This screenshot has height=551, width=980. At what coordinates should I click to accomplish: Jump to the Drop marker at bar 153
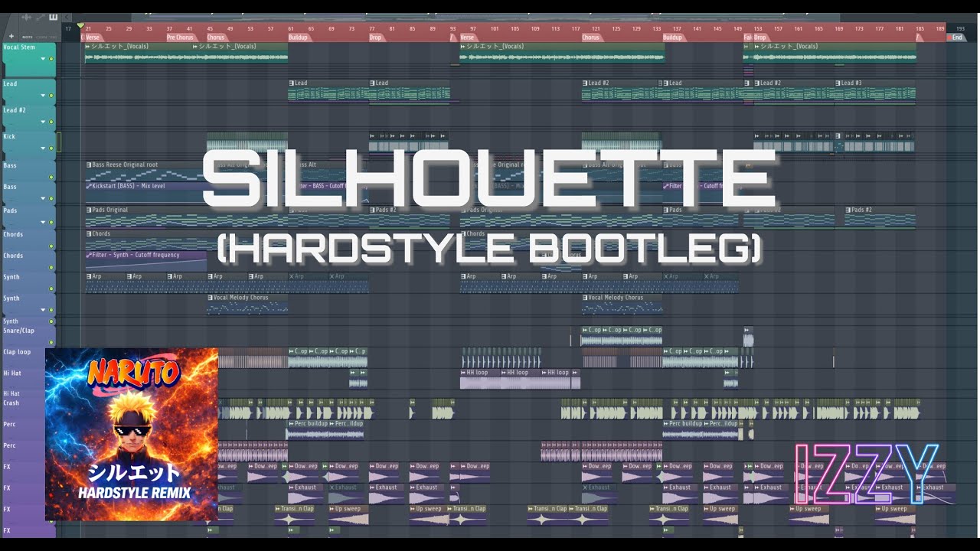coord(759,37)
